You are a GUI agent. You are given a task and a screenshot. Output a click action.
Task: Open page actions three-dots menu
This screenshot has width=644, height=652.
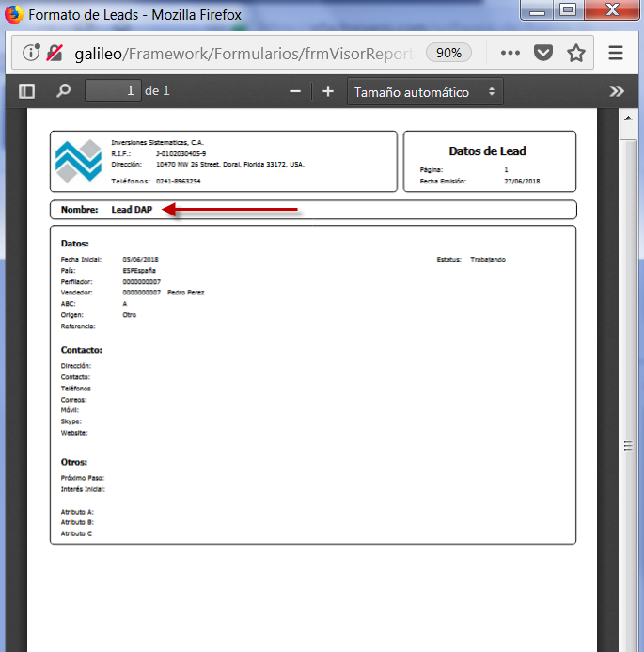pyautogui.click(x=510, y=53)
